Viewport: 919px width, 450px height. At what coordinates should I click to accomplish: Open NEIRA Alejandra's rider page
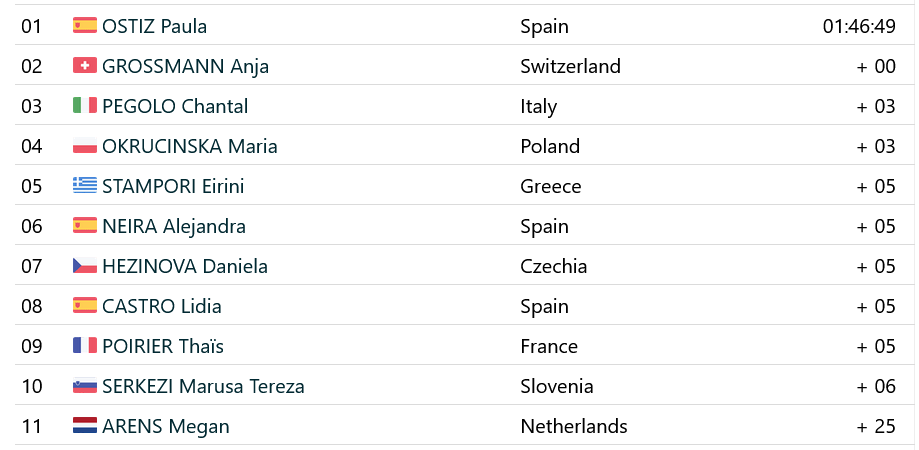pos(174,226)
